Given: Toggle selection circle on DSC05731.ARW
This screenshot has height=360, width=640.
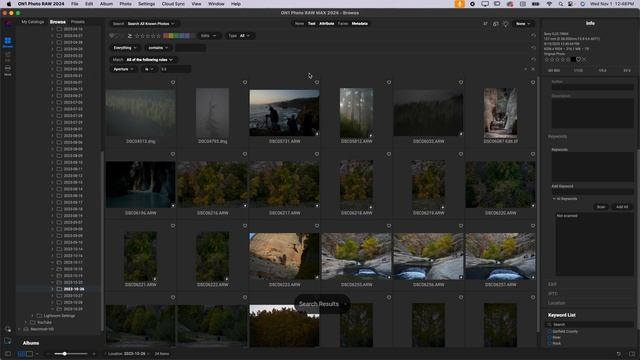Looking at the screenshot, I should 317,82.
